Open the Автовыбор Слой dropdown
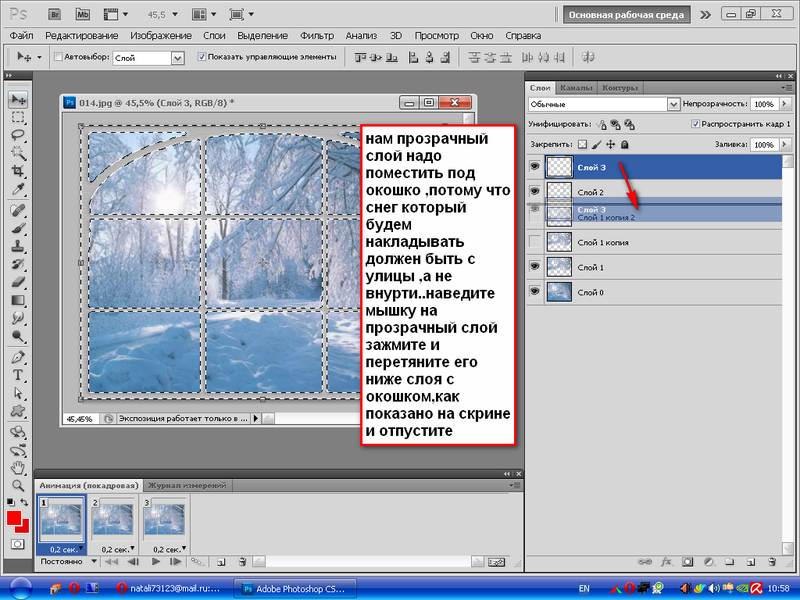Screen dimensions: 800x600 tap(177, 58)
